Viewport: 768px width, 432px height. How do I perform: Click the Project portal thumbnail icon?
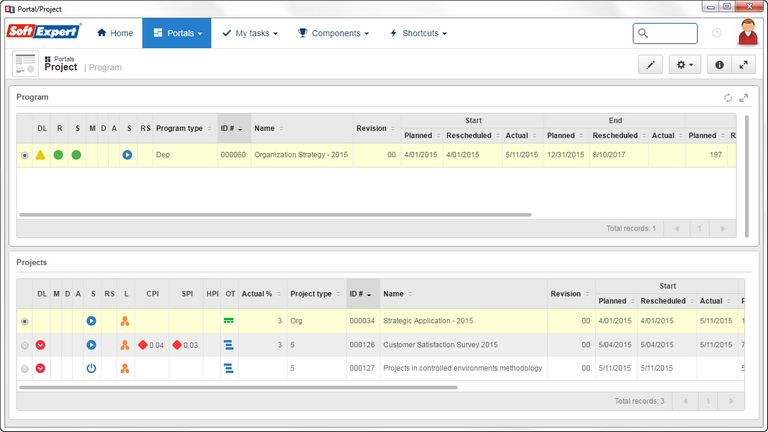(x=25, y=64)
